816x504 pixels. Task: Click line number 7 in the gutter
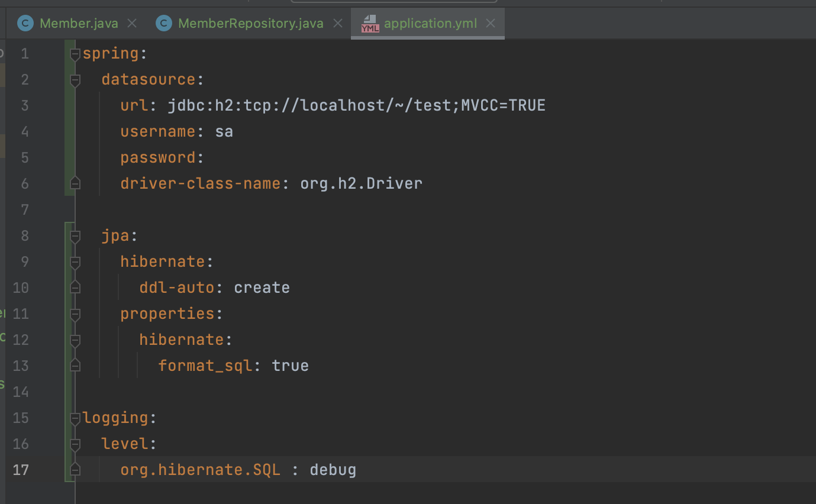click(x=24, y=209)
